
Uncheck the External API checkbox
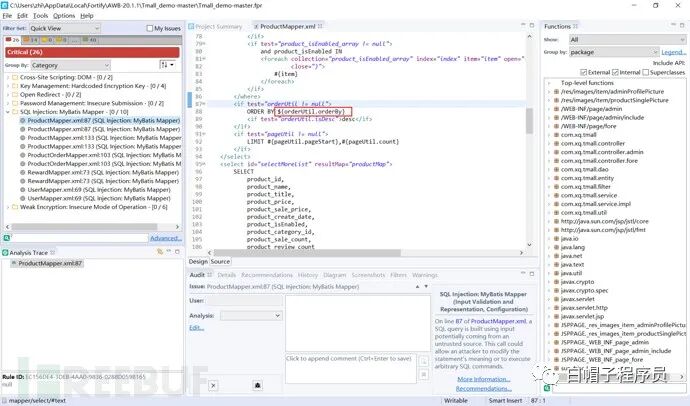tap(584, 72)
